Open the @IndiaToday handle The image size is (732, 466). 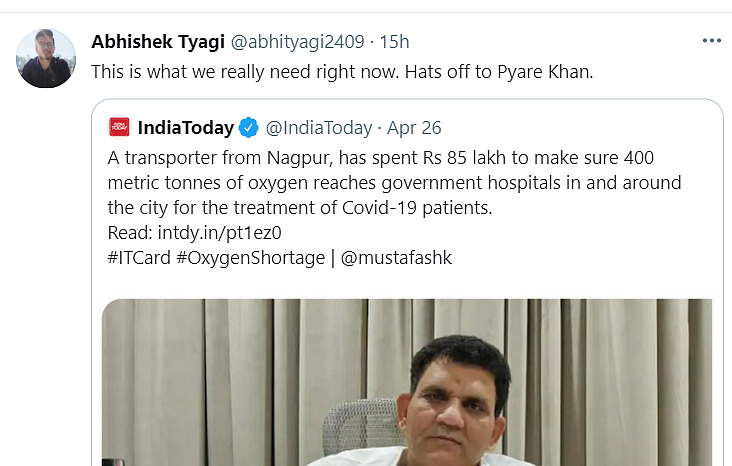[x=319, y=128]
